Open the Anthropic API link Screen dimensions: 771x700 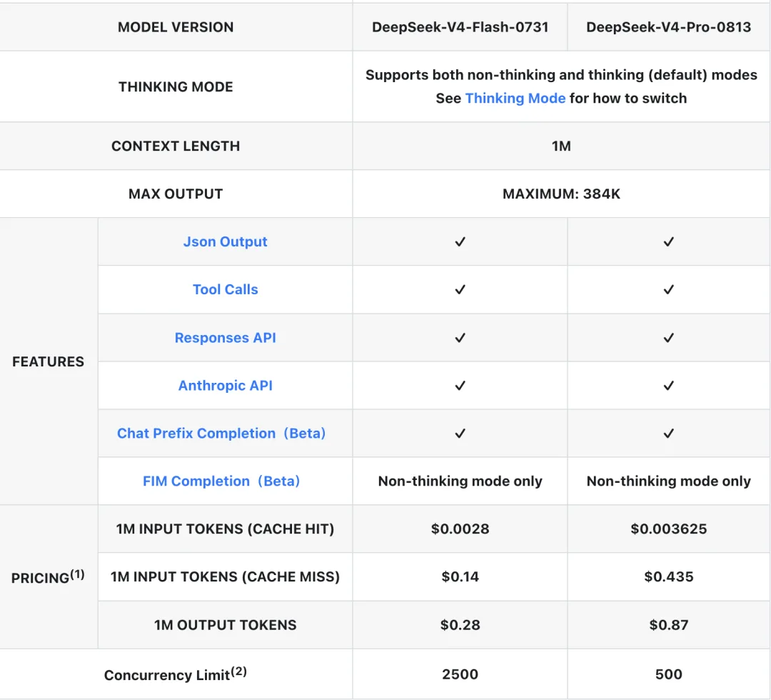(225, 385)
